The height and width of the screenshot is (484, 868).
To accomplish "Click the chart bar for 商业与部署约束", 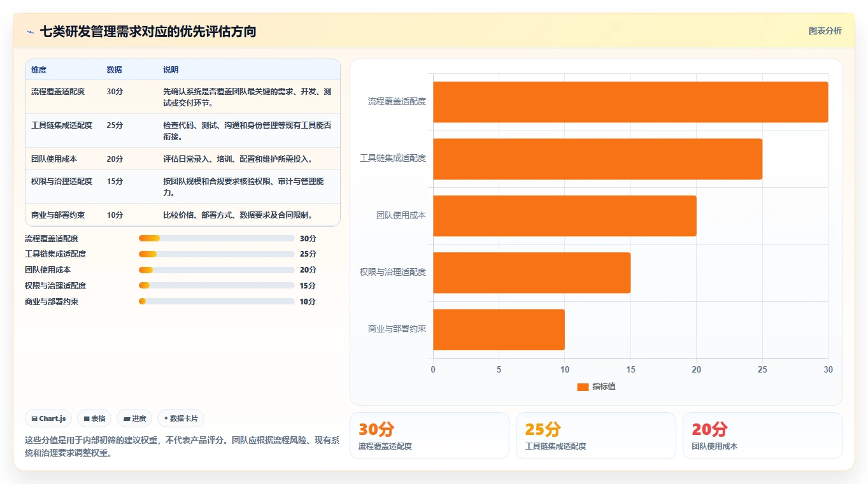I will click(499, 329).
